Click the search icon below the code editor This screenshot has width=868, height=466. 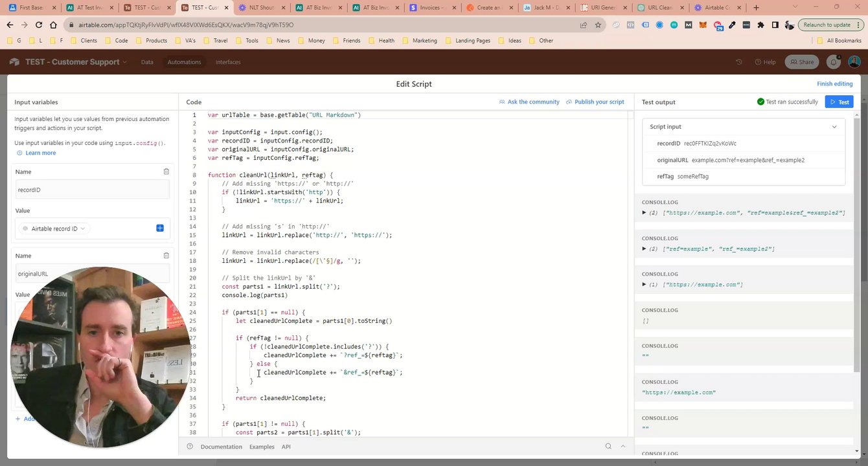(x=608, y=446)
